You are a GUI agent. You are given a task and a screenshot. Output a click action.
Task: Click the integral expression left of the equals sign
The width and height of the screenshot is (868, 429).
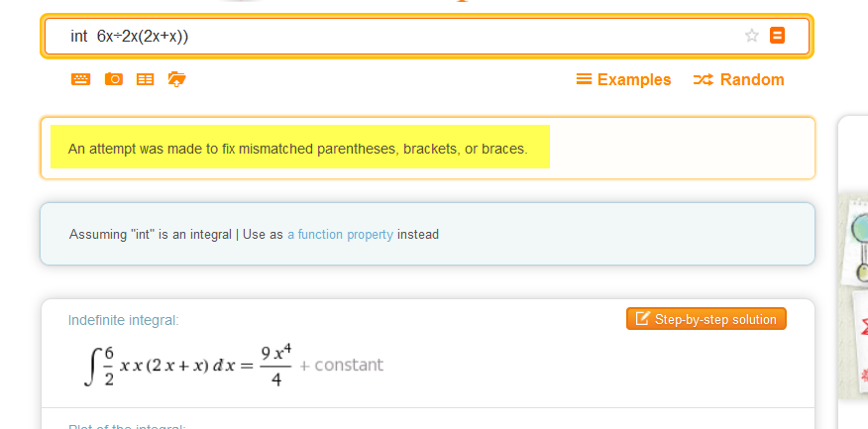coord(159,366)
